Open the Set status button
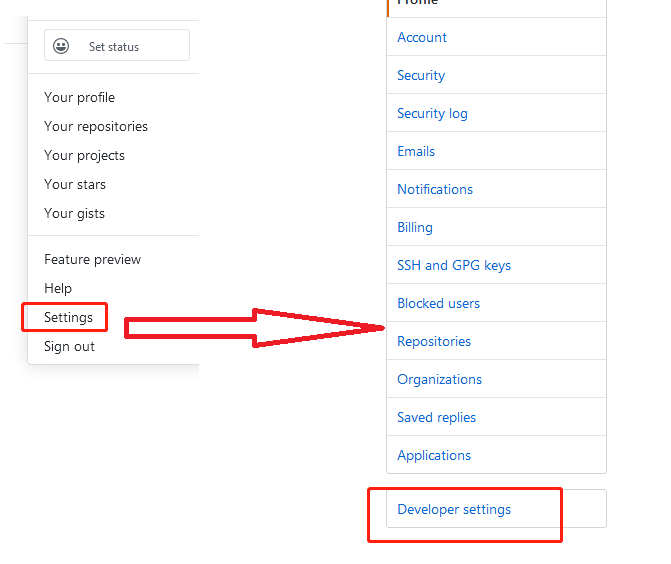The height and width of the screenshot is (564, 671). point(117,45)
